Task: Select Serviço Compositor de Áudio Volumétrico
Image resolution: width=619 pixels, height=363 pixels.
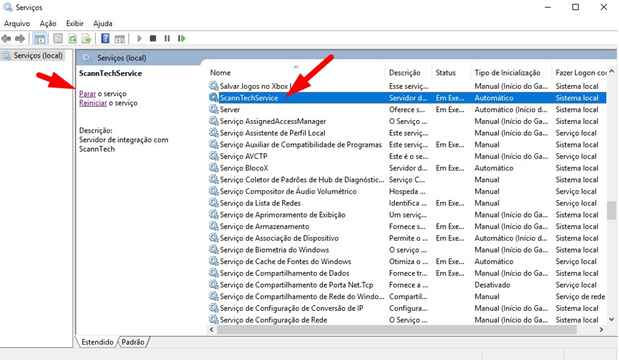Action: click(407, 191)
